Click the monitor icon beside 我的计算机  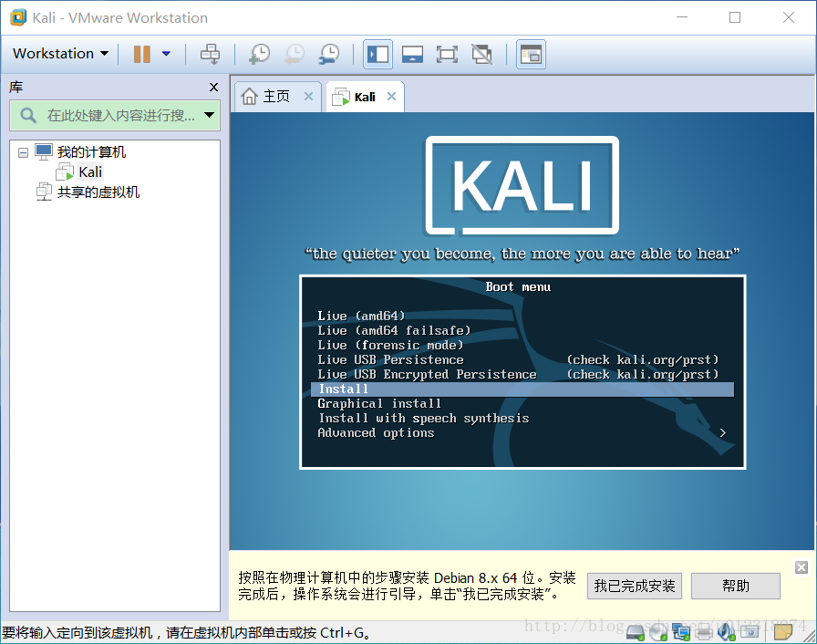pos(44,152)
